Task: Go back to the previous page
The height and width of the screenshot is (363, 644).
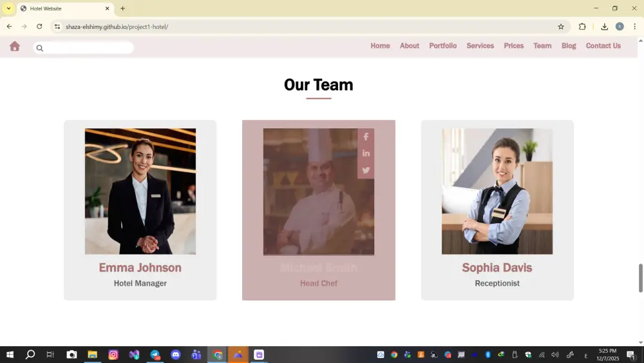Action: coord(9,26)
